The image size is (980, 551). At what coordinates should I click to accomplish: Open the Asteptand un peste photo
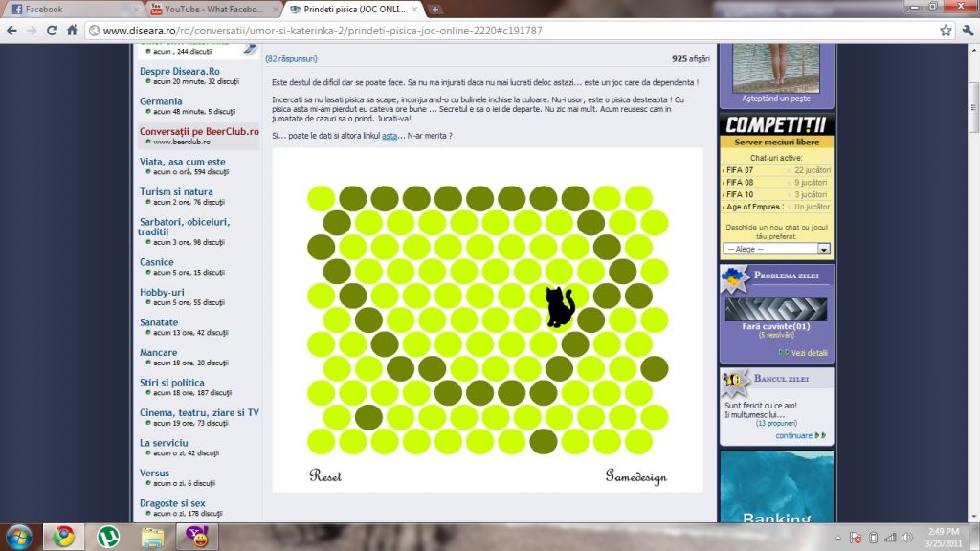pyautogui.click(x=775, y=68)
